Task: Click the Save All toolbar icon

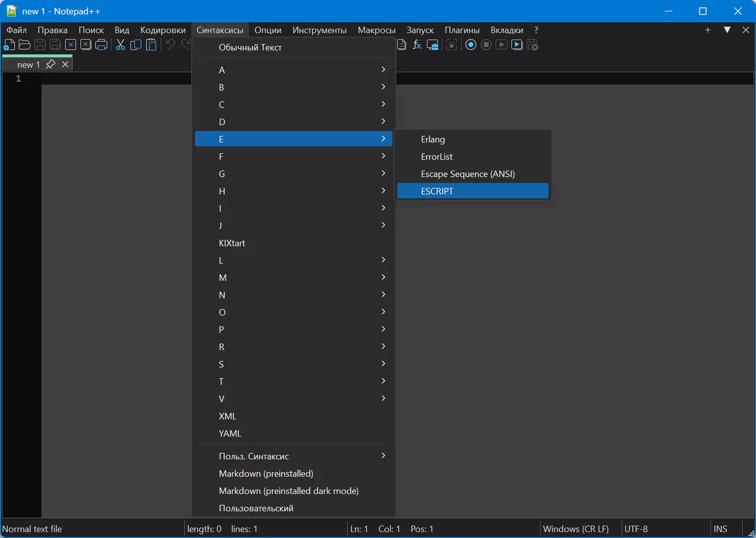Action: tap(55, 45)
